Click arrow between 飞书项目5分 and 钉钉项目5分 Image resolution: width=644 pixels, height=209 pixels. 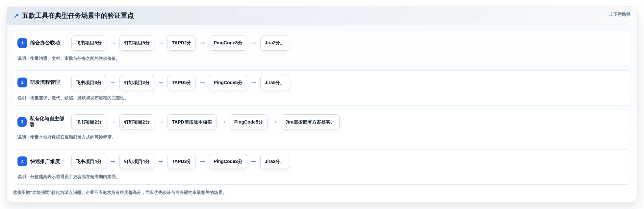[x=113, y=43]
